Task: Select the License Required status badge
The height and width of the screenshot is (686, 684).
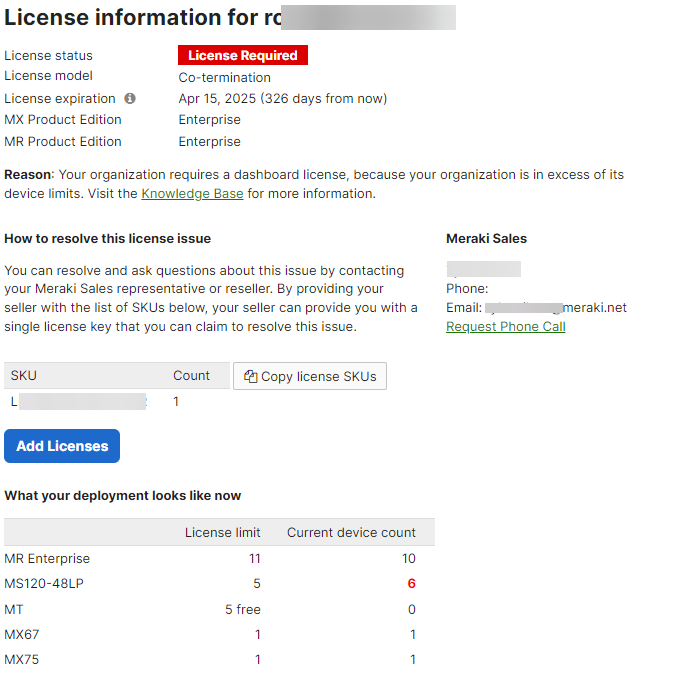Action: pyautogui.click(x=243, y=55)
